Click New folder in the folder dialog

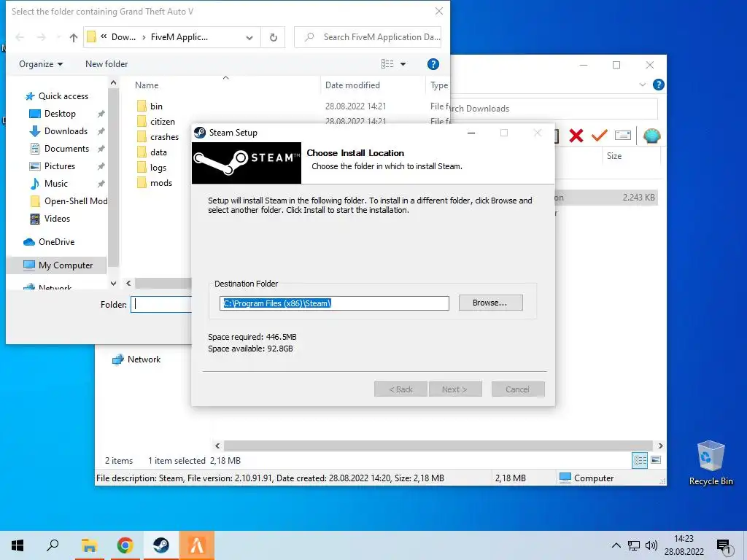point(107,64)
